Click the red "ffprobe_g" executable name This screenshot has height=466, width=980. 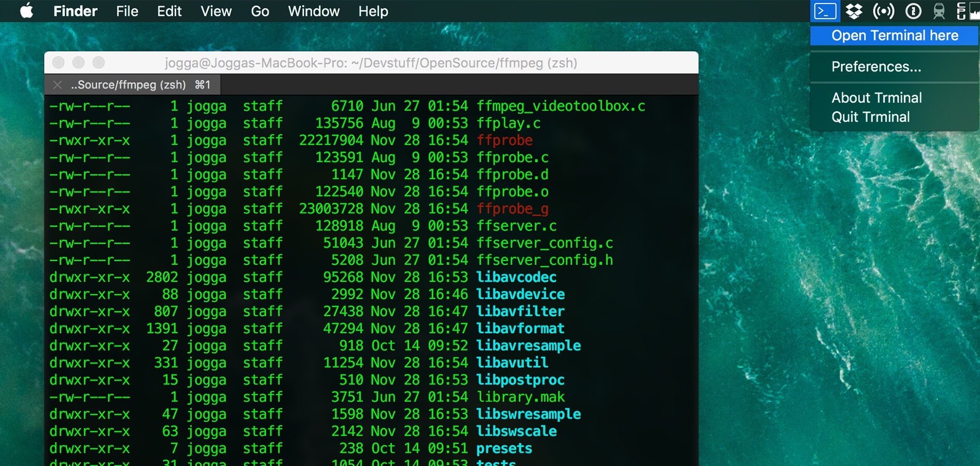(x=513, y=209)
